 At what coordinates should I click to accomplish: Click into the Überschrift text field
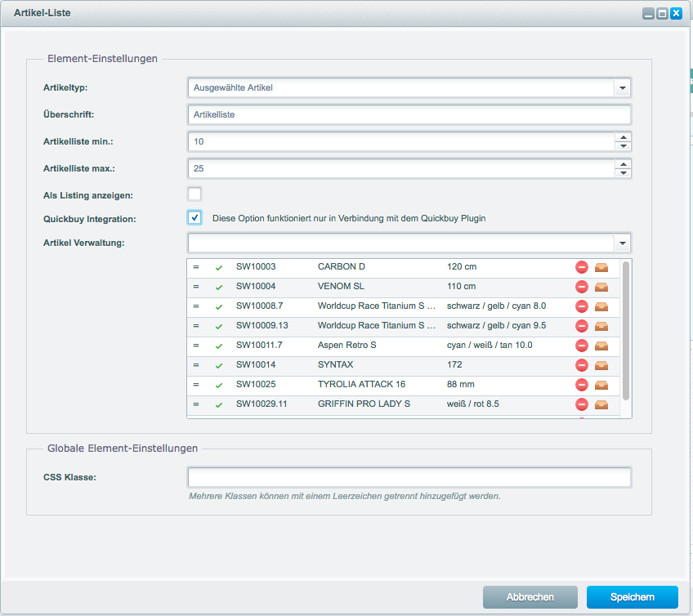[409, 115]
